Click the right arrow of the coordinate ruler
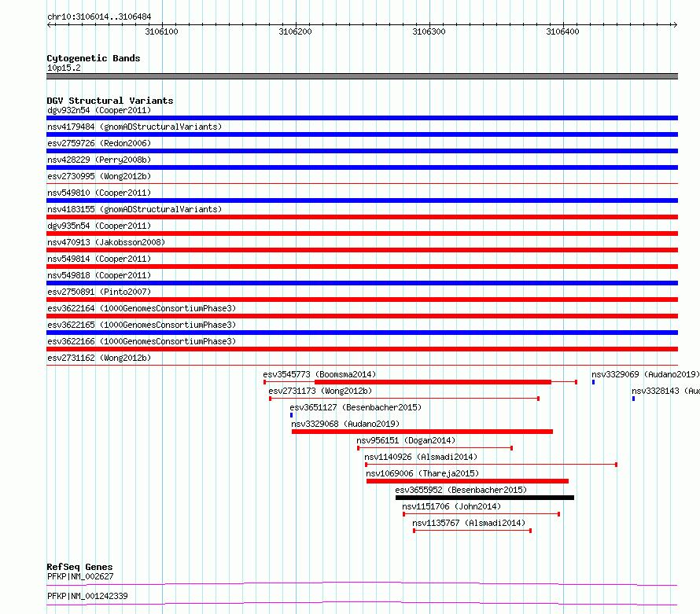700x614 pixels. coord(675,25)
